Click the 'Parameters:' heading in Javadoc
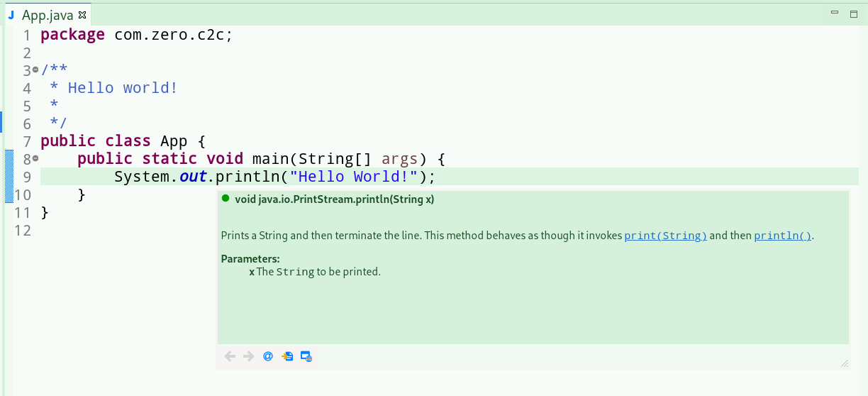868x396 pixels. click(x=250, y=258)
